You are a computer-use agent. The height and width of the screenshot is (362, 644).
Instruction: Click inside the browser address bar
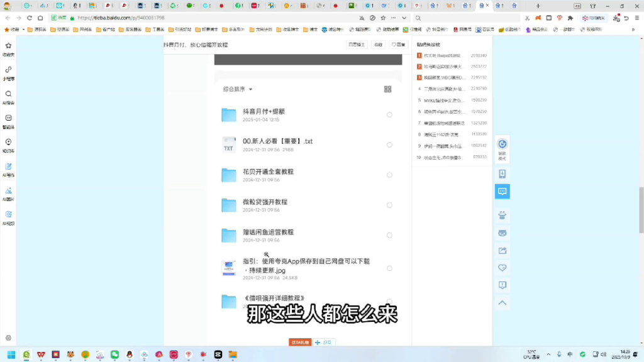tap(189, 18)
